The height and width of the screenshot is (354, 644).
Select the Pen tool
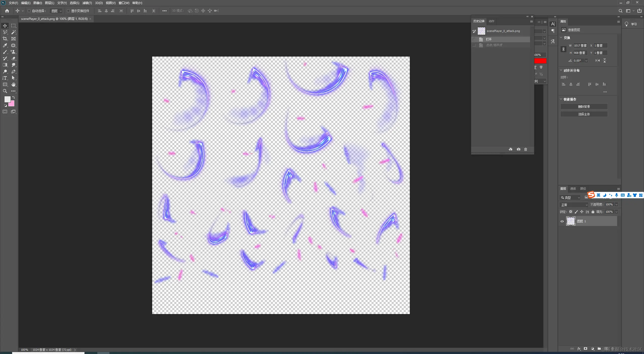pyautogui.click(x=13, y=71)
